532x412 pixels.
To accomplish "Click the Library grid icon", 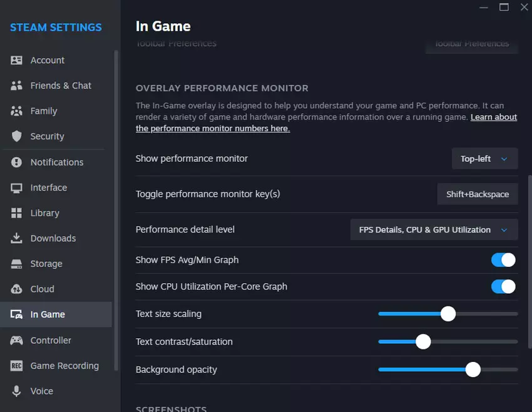I will click(x=18, y=213).
